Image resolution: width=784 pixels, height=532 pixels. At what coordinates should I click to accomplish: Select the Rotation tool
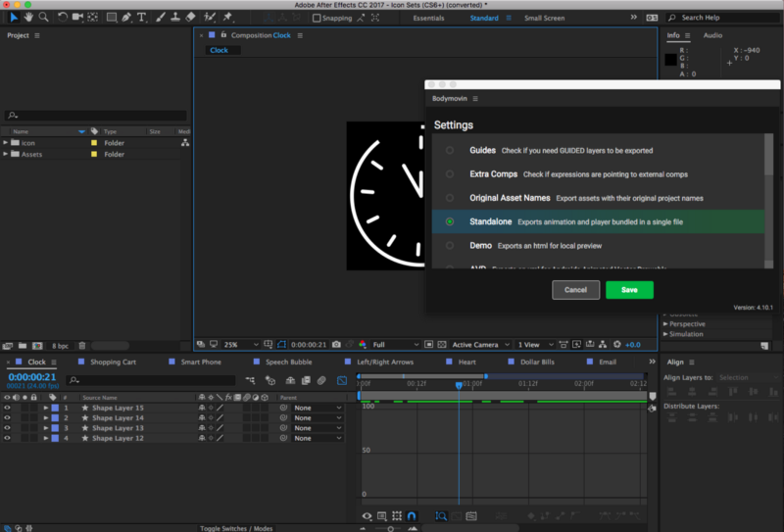tap(62, 18)
